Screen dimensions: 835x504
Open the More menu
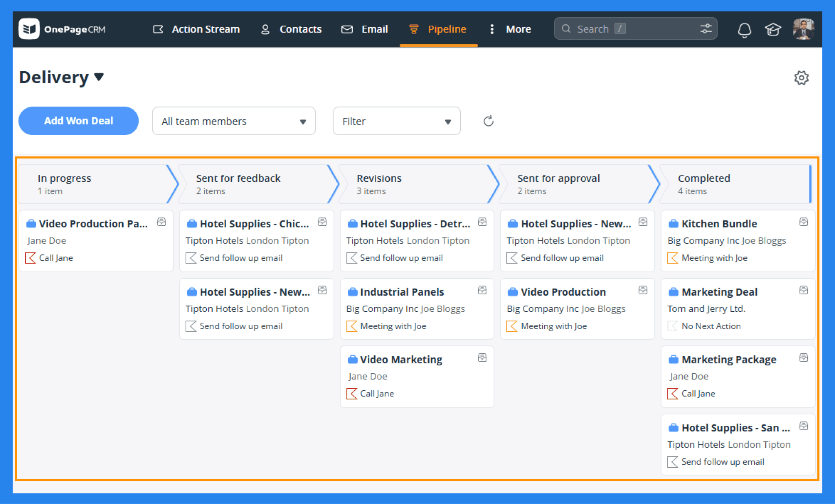coord(510,29)
